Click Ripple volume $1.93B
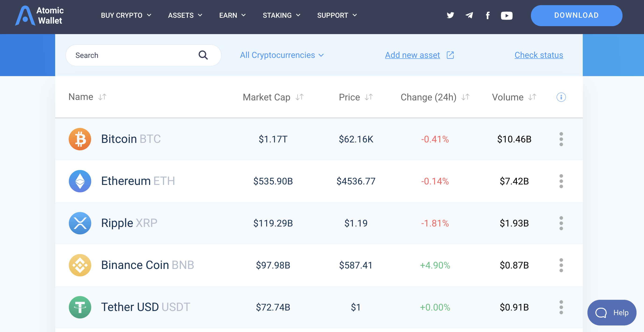The width and height of the screenshot is (644, 332). 514,223
